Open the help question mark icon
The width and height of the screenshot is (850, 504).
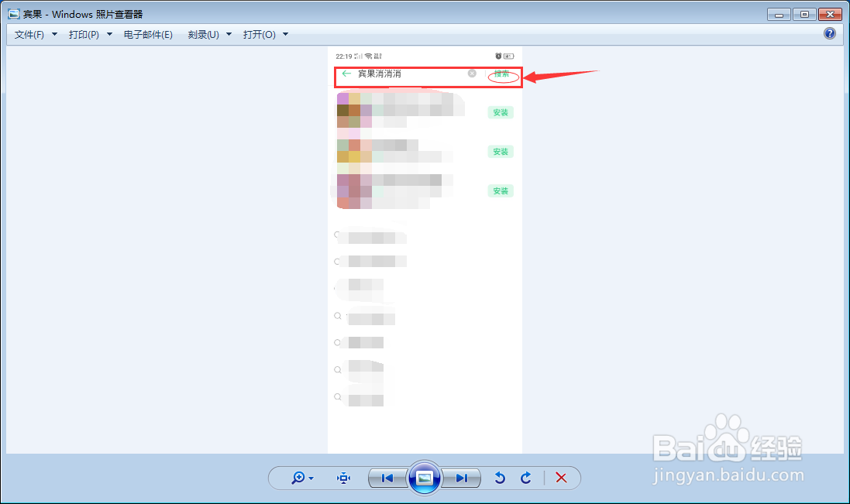coord(829,33)
